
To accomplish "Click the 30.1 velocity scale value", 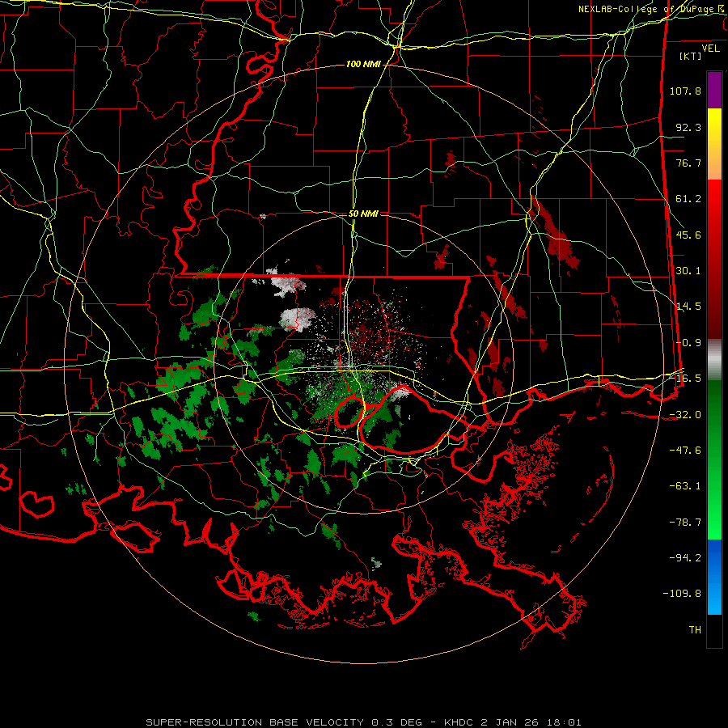I will [x=688, y=271].
